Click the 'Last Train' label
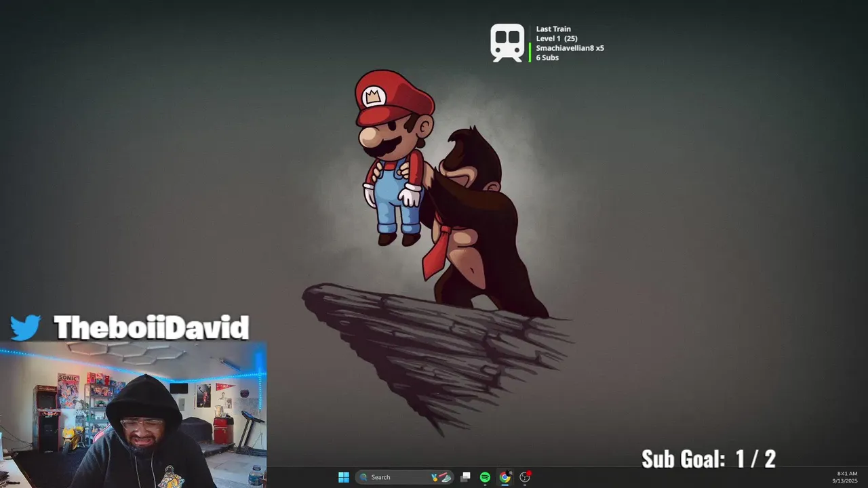 click(553, 29)
